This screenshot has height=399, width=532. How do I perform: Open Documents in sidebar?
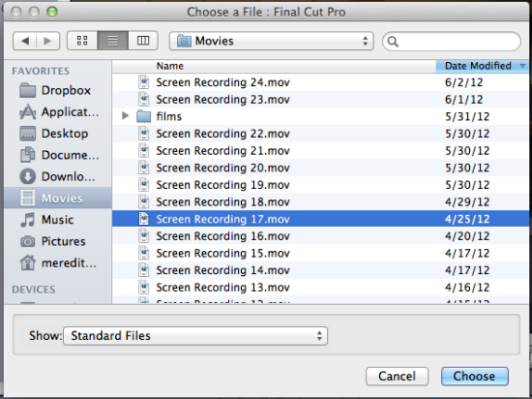(59, 155)
